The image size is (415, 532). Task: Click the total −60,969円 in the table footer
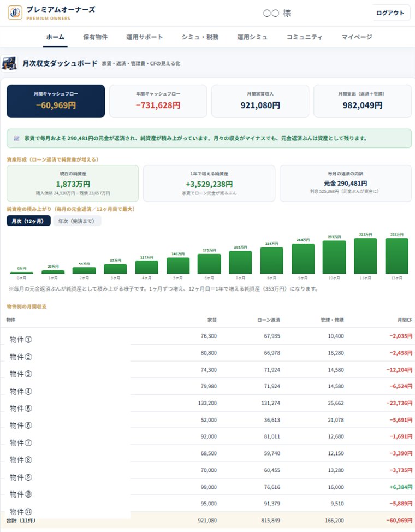399,521
